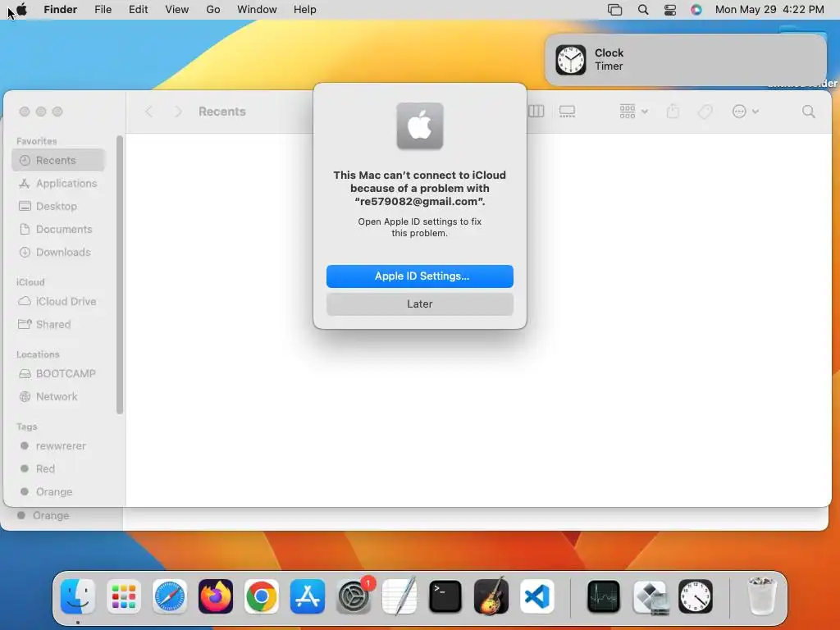Image resolution: width=840 pixels, height=630 pixels.
Task: Open the Window menu
Action: (x=257, y=10)
